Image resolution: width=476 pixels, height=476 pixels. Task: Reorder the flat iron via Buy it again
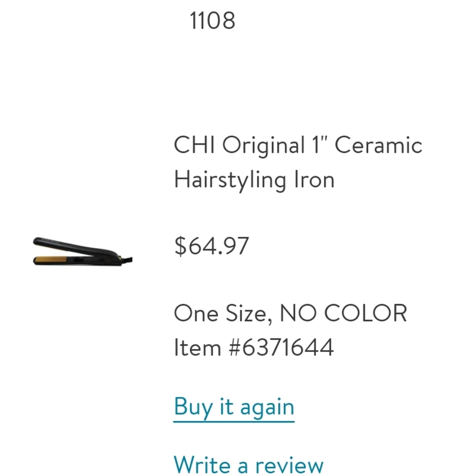pos(234,407)
